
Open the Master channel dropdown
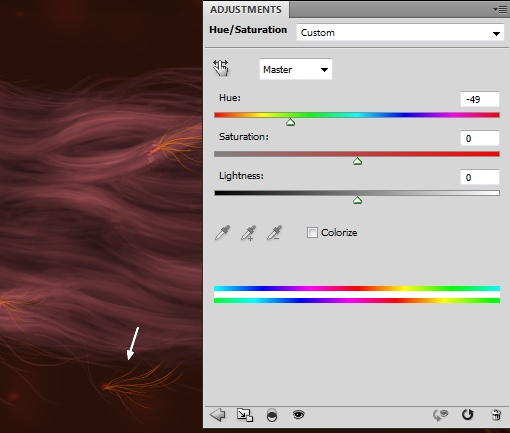[296, 69]
